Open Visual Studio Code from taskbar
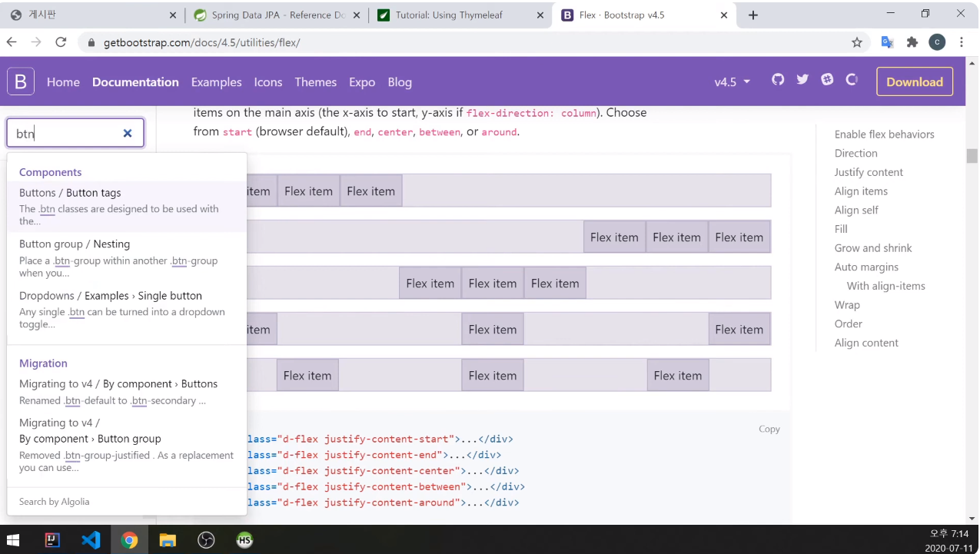The width and height of the screenshot is (980, 554). click(91, 540)
